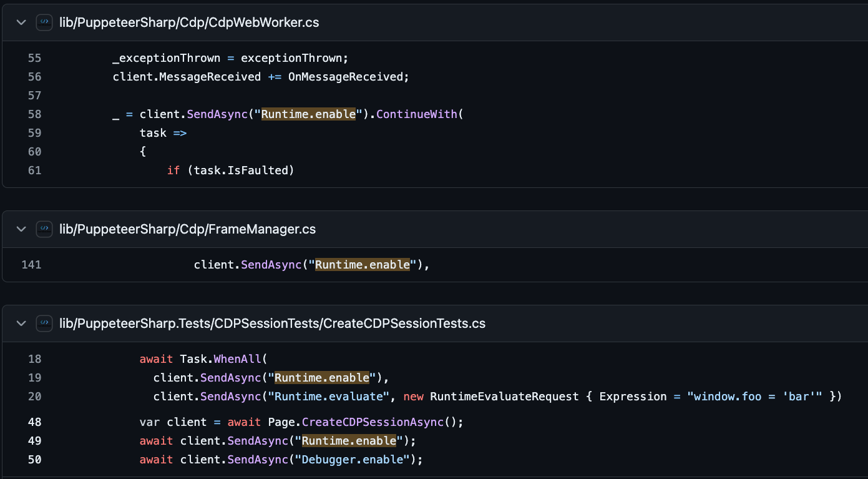Click the CreateCDPSessionAsync method name

pyautogui.click(x=373, y=422)
